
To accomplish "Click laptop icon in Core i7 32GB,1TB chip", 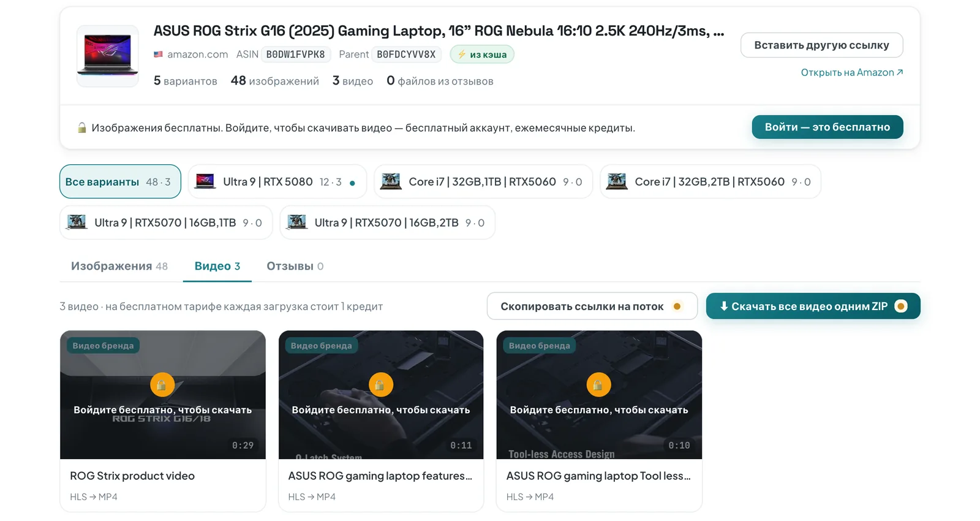I will click(x=391, y=181).
